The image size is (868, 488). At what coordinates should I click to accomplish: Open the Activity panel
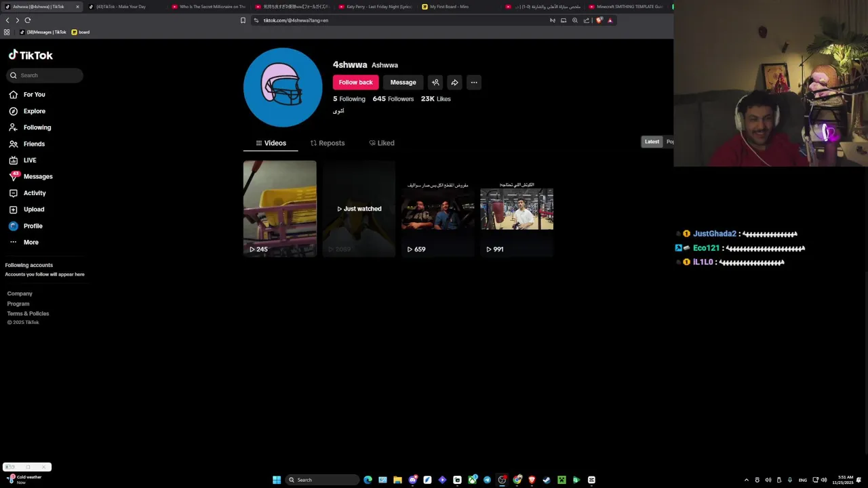click(28, 193)
